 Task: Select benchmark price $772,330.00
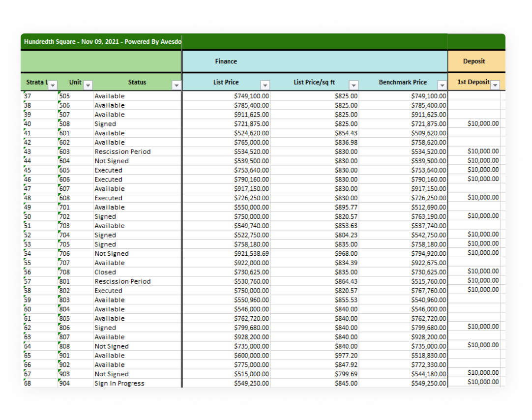[403, 365]
